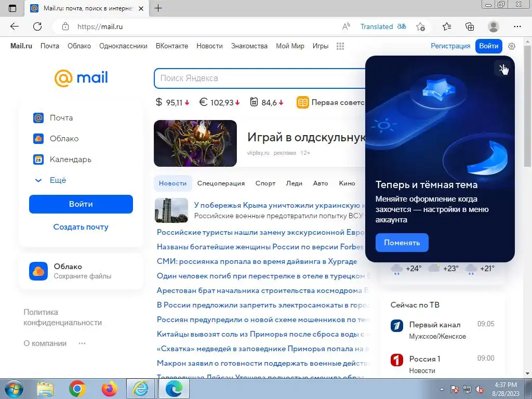Launch Firefox from the taskbar
This screenshot has width=532, height=399.
point(109,389)
